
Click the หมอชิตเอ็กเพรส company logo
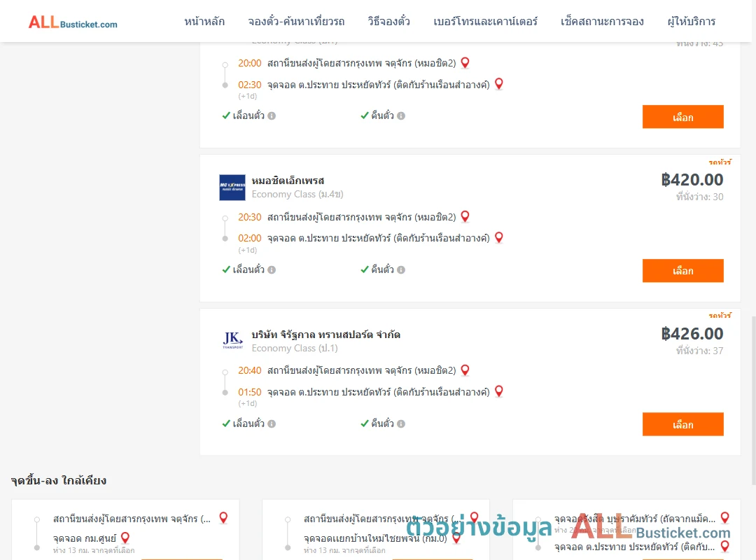point(232,187)
